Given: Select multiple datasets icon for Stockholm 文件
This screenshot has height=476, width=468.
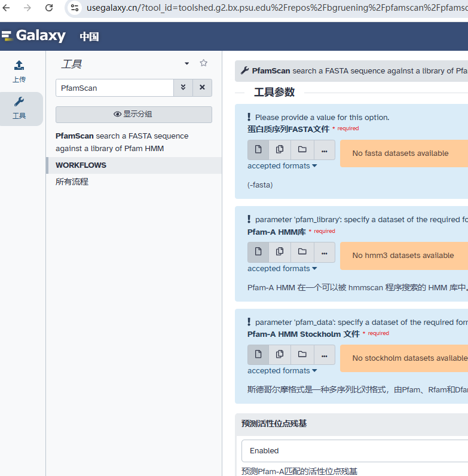Looking at the screenshot, I should click(280, 355).
